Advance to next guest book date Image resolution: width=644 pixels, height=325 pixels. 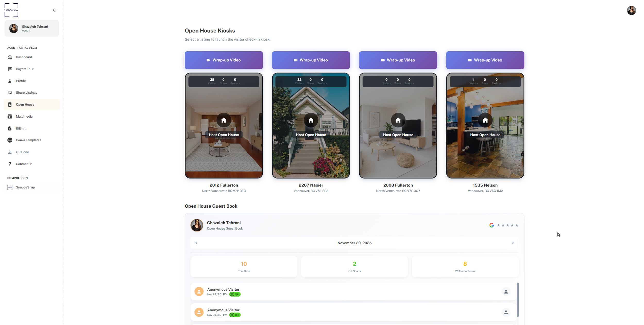pos(513,243)
